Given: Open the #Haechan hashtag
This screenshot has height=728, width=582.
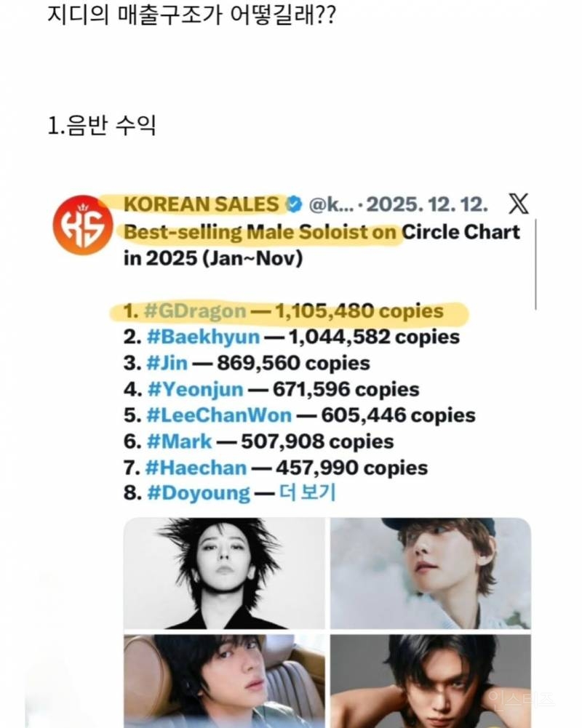Looking at the screenshot, I should point(195,467).
